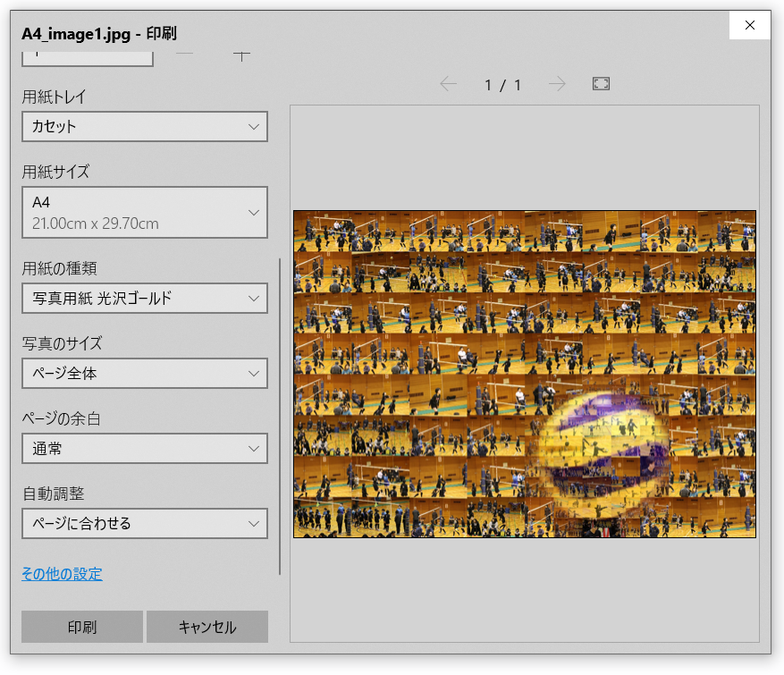Decrease copies with the minus button
The width and height of the screenshot is (784, 675).
(184, 54)
